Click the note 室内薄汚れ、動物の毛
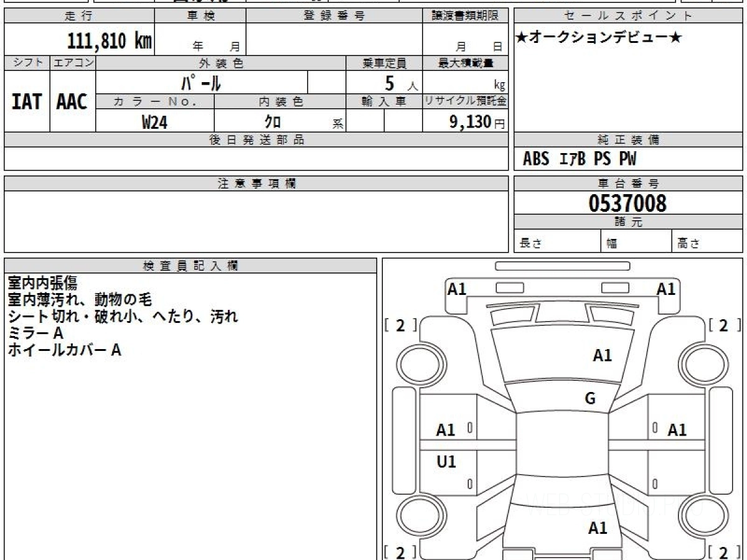This screenshot has width=747, height=560. [x=80, y=299]
